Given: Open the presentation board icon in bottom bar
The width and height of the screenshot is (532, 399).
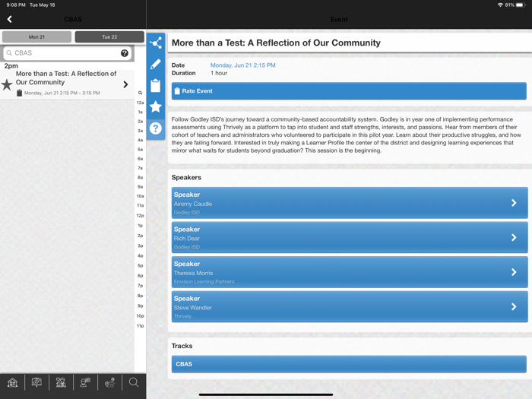Looking at the screenshot, I should (36, 383).
